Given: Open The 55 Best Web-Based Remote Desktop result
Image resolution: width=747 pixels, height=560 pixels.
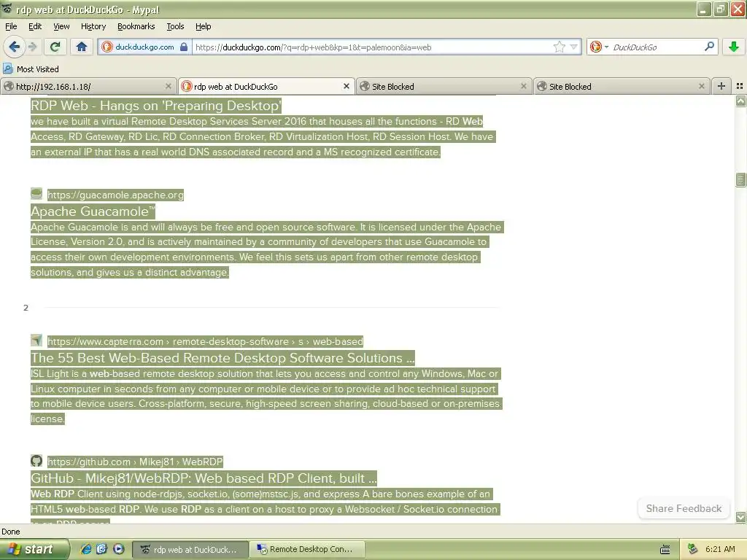Looking at the screenshot, I should pyautogui.click(x=222, y=358).
